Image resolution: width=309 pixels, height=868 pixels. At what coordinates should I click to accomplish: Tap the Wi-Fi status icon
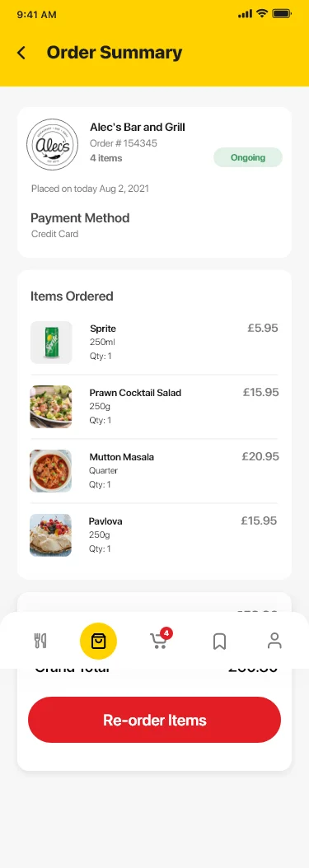pyautogui.click(x=262, y=14)
